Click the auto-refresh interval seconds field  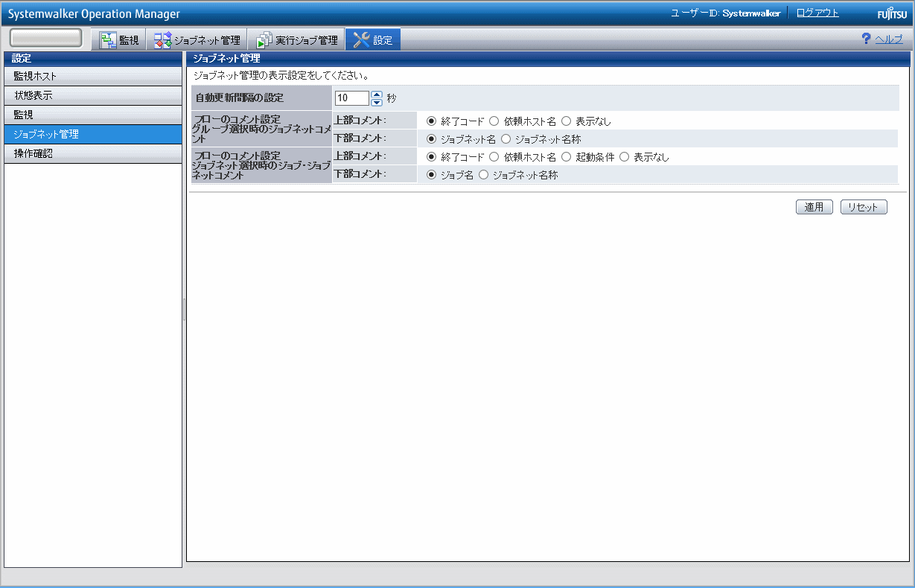(352, 98)
